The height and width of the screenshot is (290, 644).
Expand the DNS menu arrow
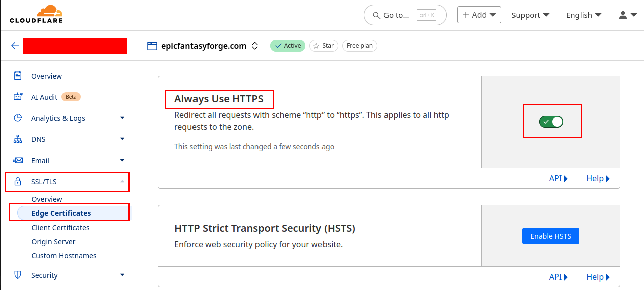[x=122, y=139]
